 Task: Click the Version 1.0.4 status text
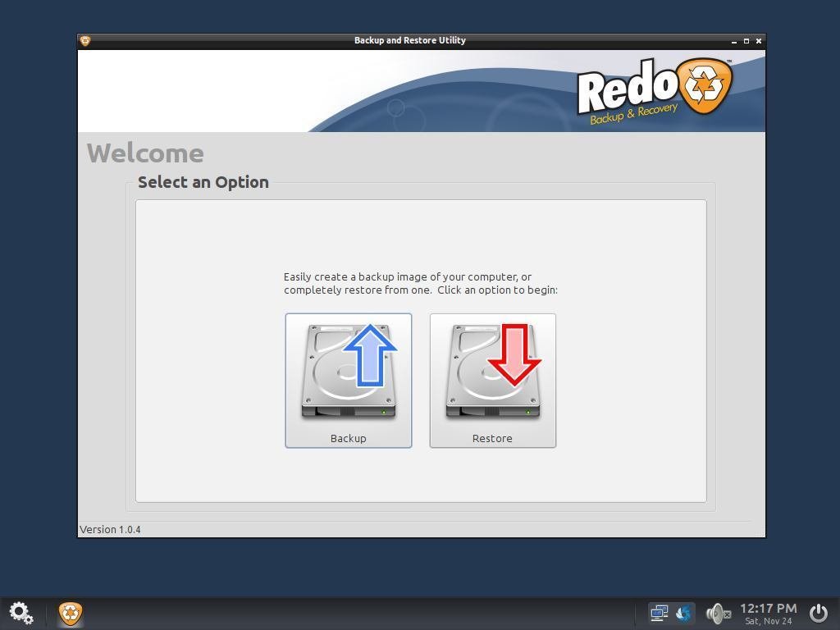coord(111,529)
